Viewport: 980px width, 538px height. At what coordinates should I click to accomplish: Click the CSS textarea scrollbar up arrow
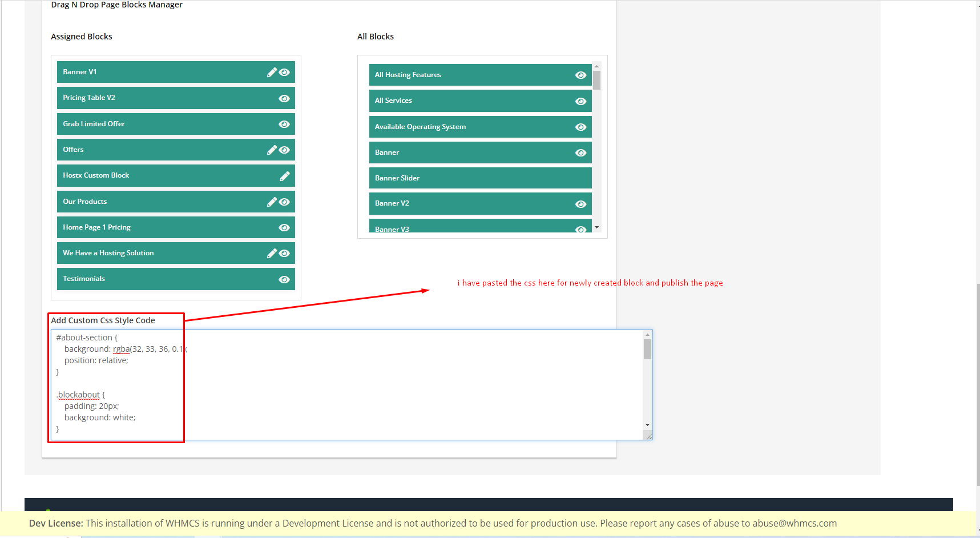pos(647,335)
